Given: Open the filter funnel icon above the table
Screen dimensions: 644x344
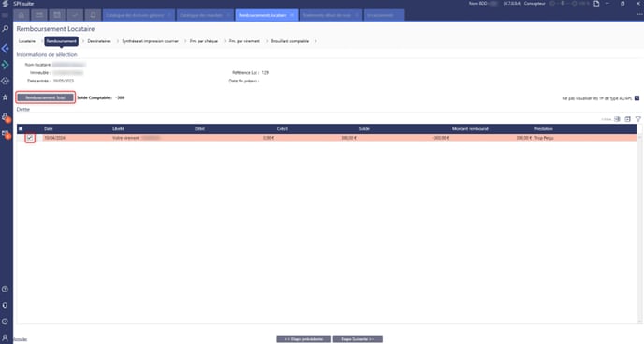Looking at the screenshot, I should [x=637, y=119].
